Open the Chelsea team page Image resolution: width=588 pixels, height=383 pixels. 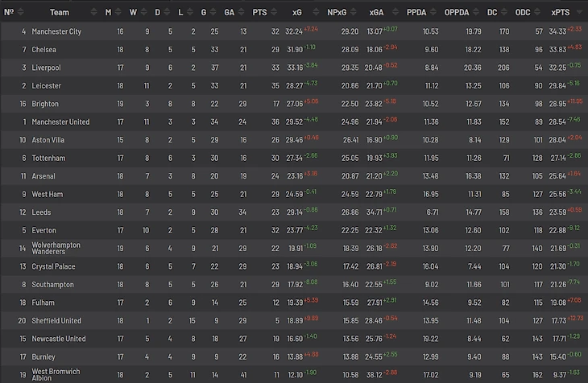[44, 50]
